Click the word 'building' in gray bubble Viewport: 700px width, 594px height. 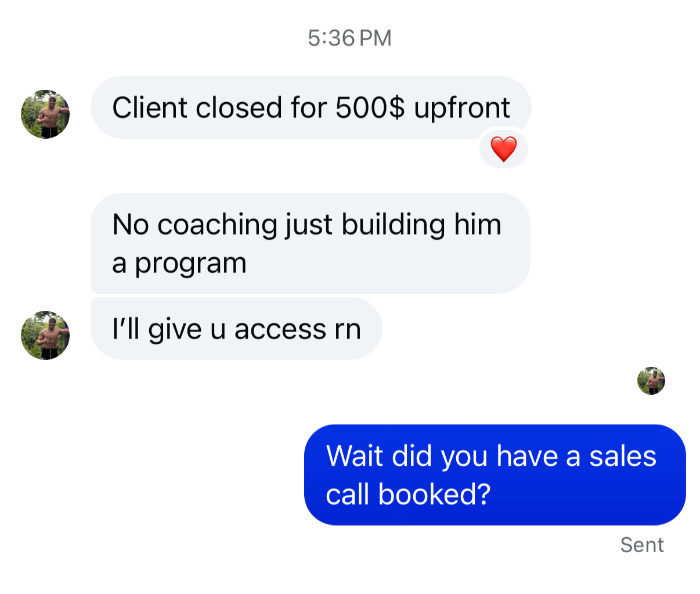(x=393, y=226)
